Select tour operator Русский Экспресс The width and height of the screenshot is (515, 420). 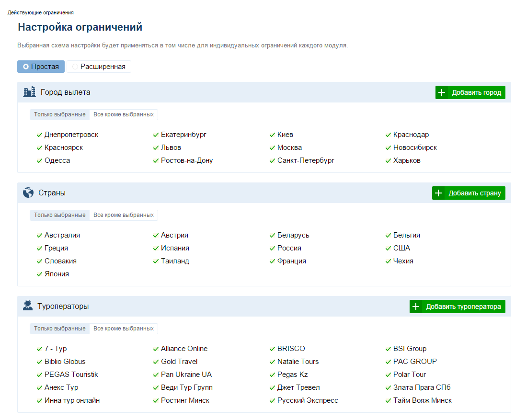[308, 400]
